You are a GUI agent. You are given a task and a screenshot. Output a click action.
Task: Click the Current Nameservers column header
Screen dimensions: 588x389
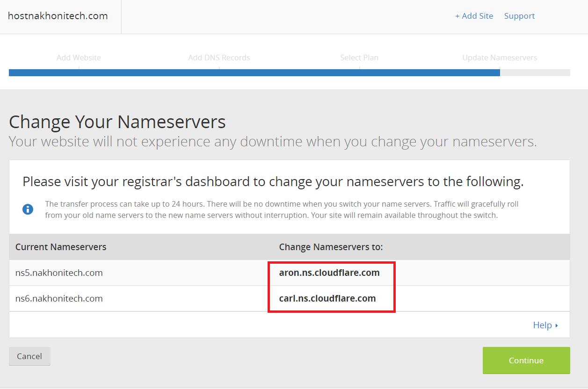(x=61, y=247)
